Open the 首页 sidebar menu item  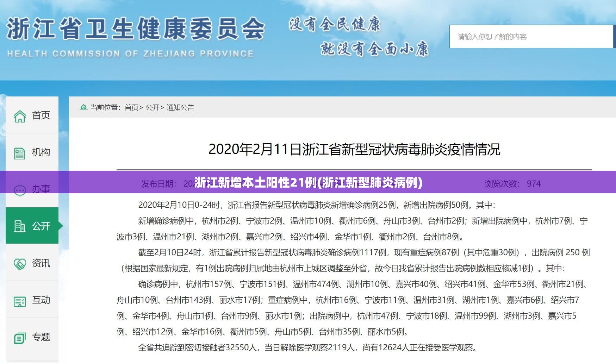point(32,115)
